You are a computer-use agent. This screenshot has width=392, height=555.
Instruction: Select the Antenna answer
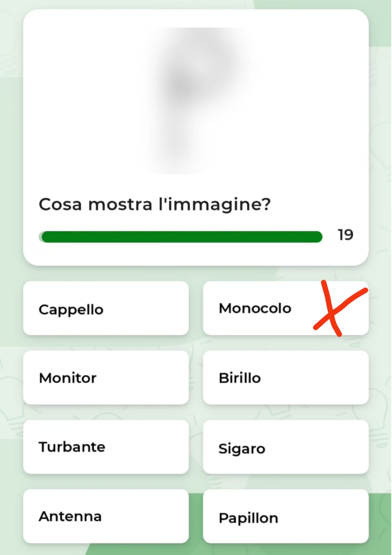coord(106,516)
